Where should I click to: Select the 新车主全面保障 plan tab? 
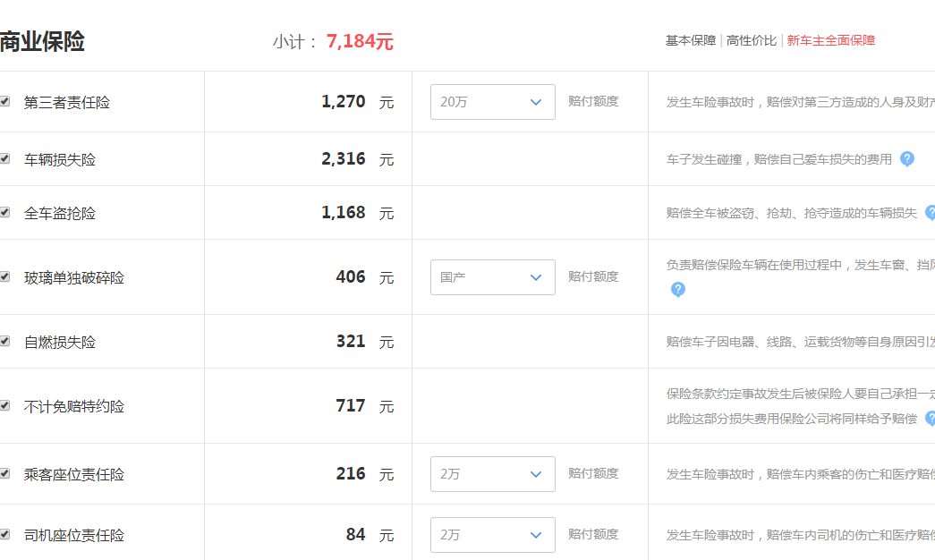coord(830,40)
